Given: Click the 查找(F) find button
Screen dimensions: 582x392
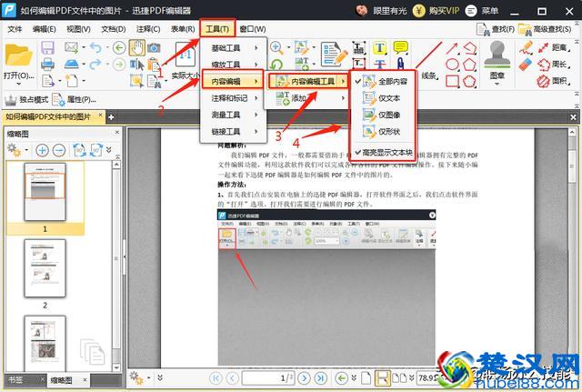Looking at the screenshot, I should (496, 29).
